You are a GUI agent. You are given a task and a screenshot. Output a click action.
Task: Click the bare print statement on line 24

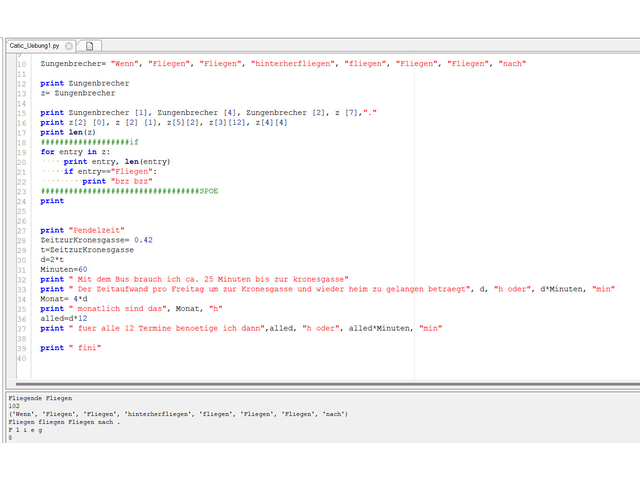click(x=52, y=201)
